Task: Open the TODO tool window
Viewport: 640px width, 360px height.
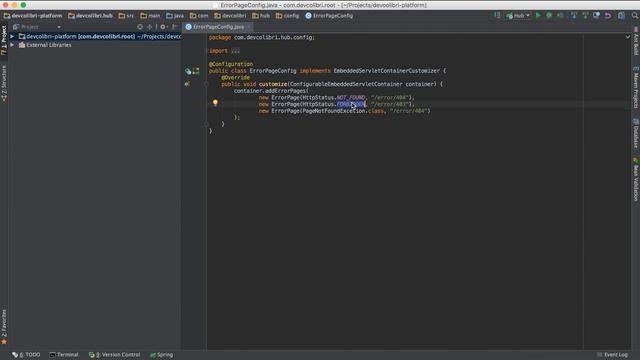Action: coord(27,355)
